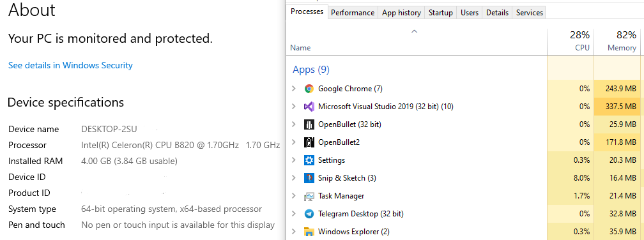This screenshot has width=644, height=240.
Task: Click the Device specifications heading
Action: tap(66, 102)
